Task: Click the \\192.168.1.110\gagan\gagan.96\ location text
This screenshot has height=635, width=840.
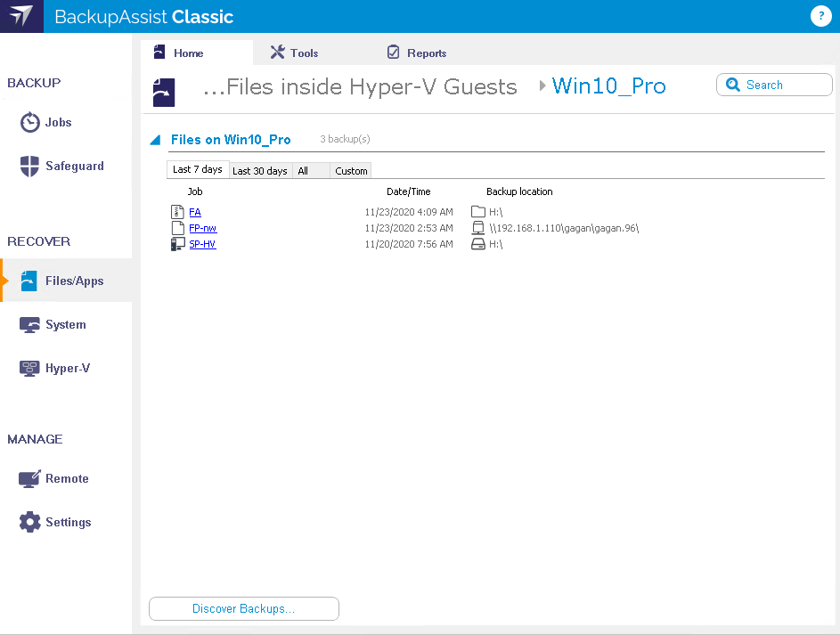Action: click(x=564, y=228)
